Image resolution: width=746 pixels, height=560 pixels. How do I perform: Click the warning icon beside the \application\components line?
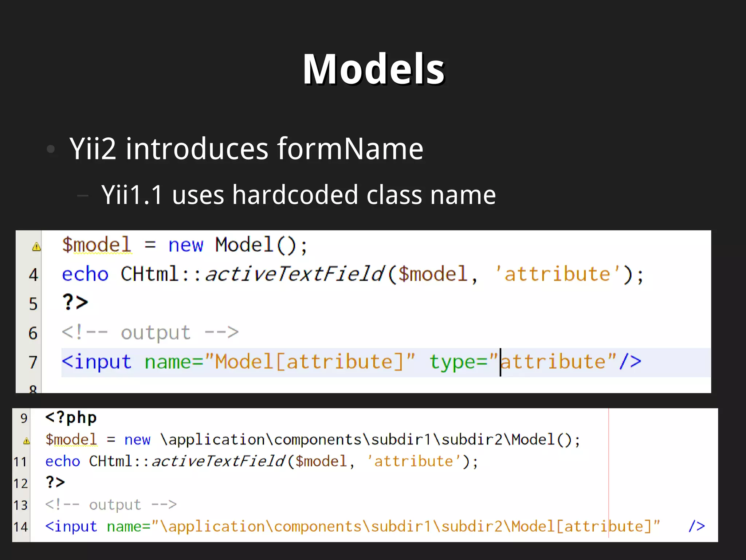pyautogui.click(x=27, y=441)
